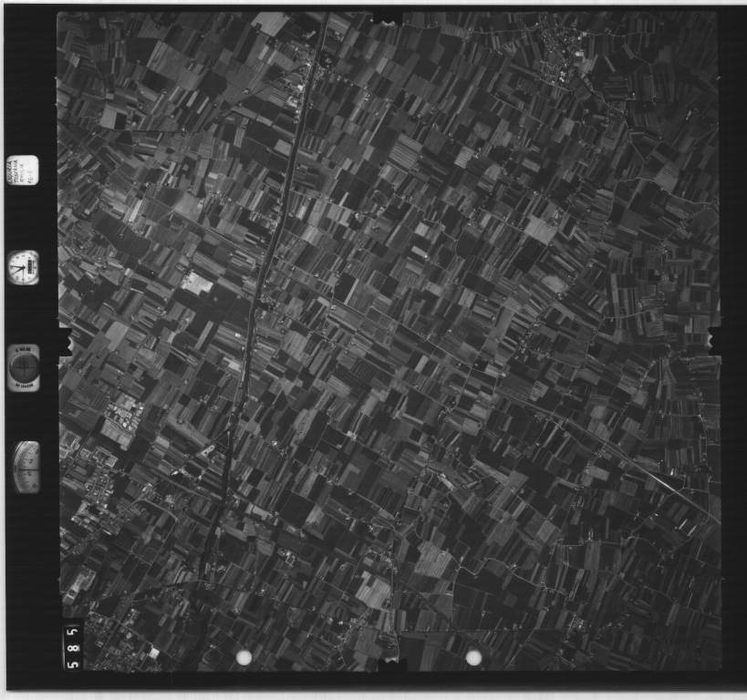Click the clock instrument in the film margin

click(24, 267)
